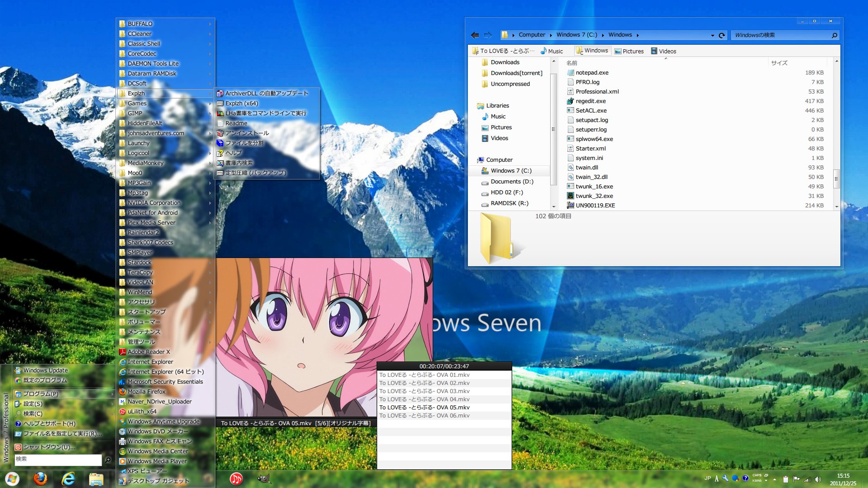Open Firefox from the taskbar

[40, 479]
